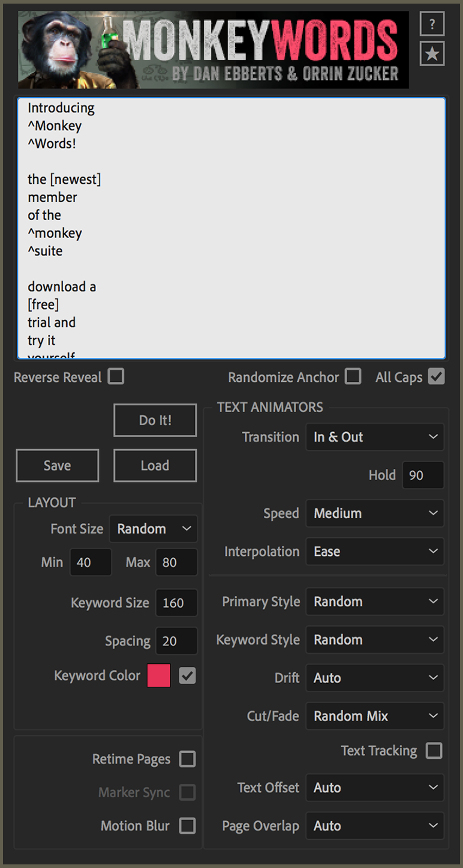This screenshot has height=868, width=463.
Task: Click the Keyword Size field
Action: coord(176,603)
